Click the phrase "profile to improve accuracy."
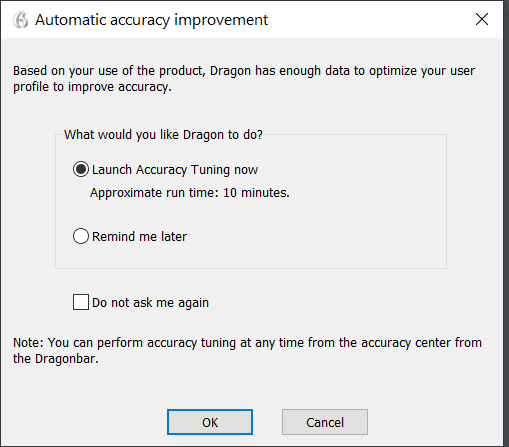This screenshot has width=509, height=447. [92, 87]
